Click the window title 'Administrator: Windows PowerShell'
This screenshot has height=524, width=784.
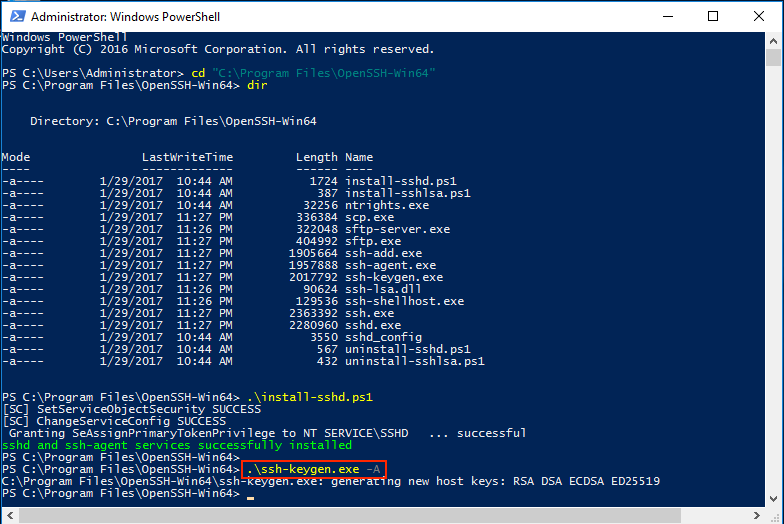(x=126, y=17)
